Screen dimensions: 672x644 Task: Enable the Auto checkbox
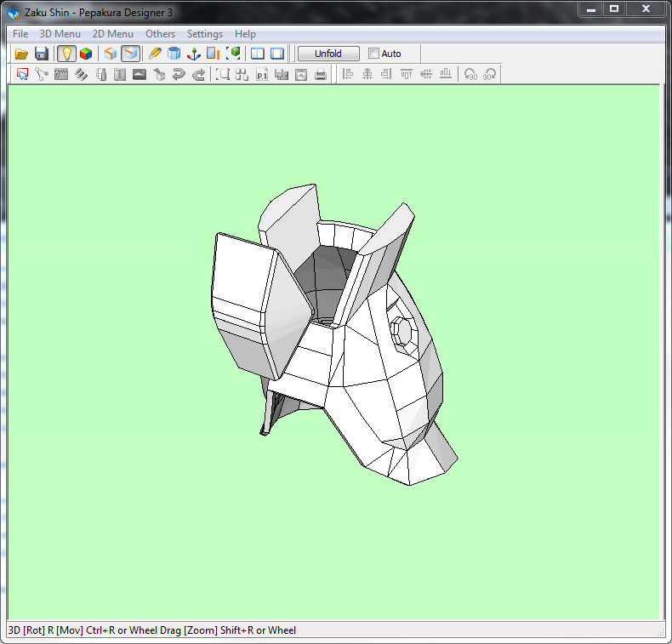tap(373, 54)
